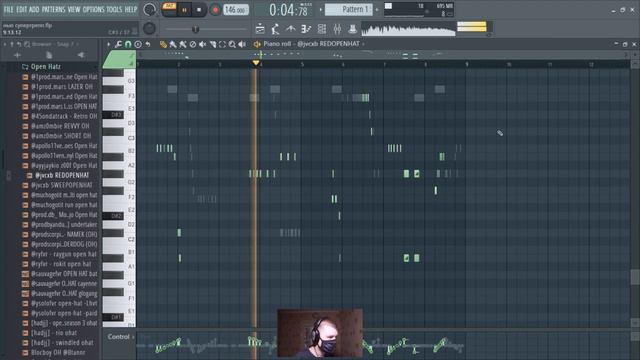Click the browser search magnifier icon

(x=27, y=44)
